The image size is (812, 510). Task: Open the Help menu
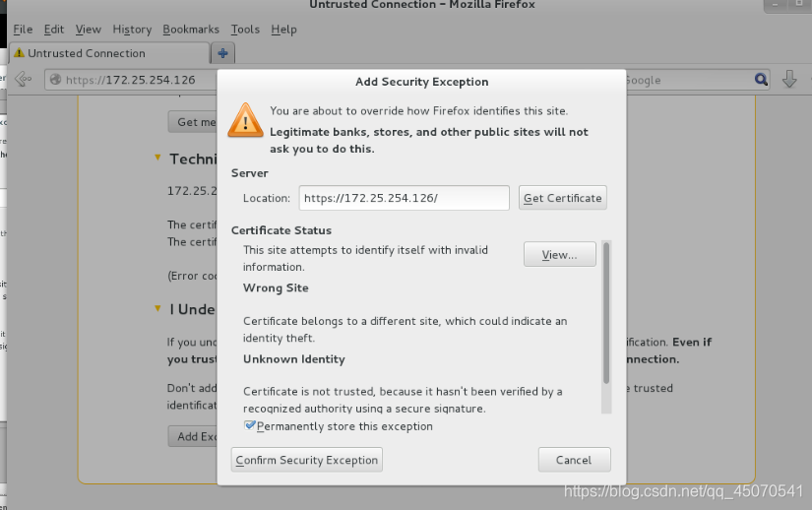[x=283, y=30]
